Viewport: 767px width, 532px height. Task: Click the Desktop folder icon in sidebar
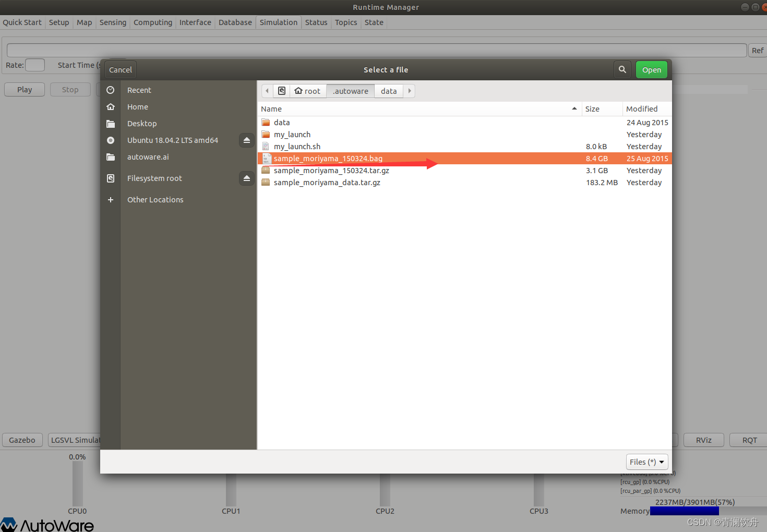111,124
